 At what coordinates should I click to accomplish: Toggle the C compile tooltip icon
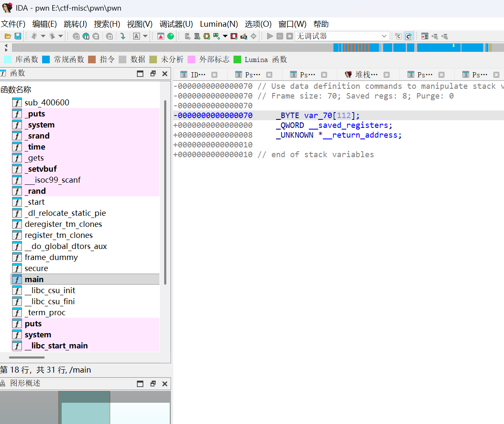coord(398,37)
